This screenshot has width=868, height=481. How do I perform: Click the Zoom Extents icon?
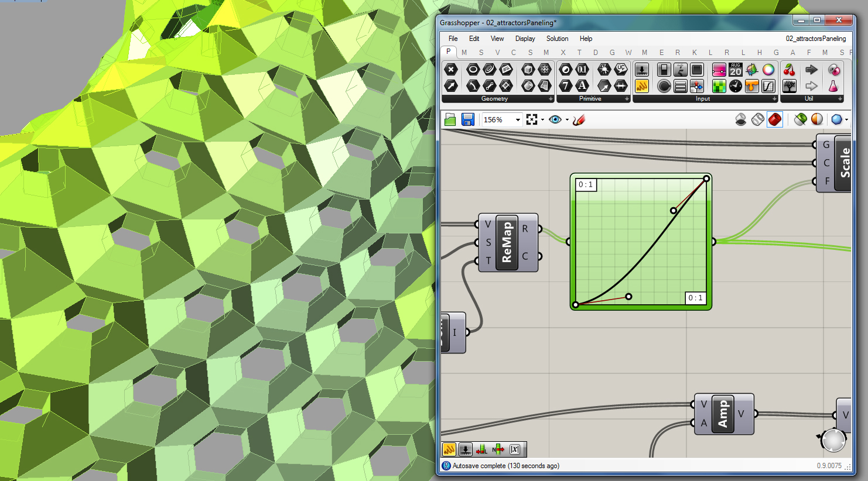[x=532, y=119]
